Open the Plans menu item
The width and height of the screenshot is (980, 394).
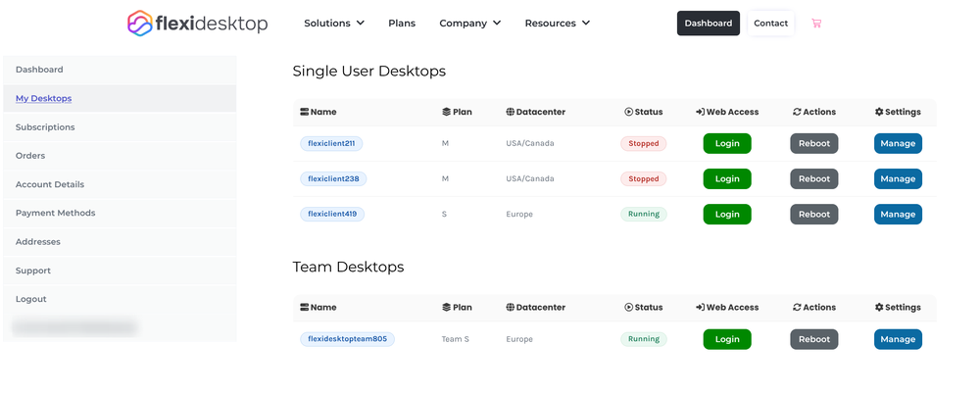402,24
